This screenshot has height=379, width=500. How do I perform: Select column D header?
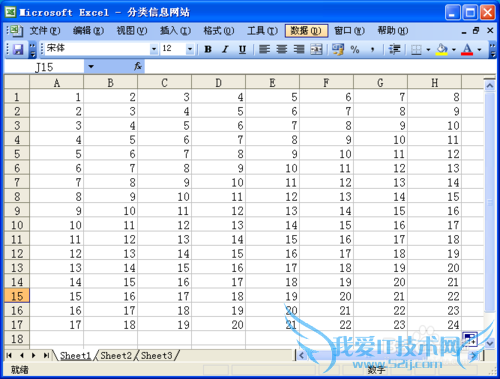[x=218, y=83]
